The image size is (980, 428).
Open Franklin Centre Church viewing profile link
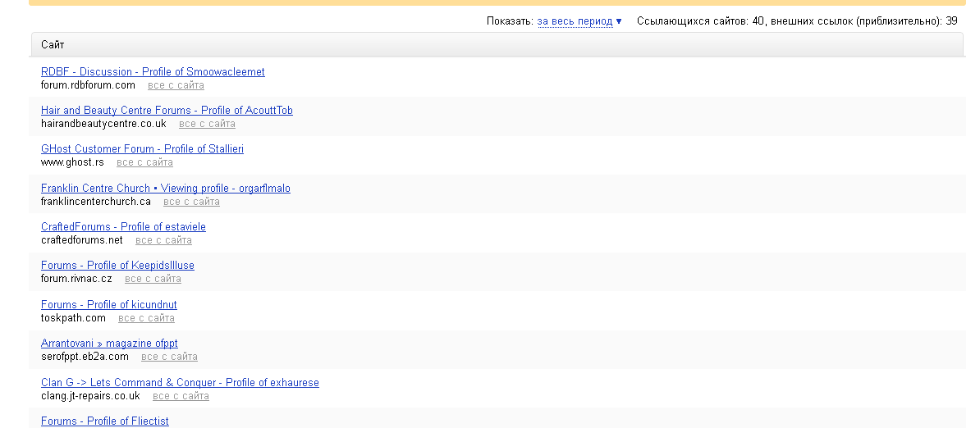click(165, 189)
